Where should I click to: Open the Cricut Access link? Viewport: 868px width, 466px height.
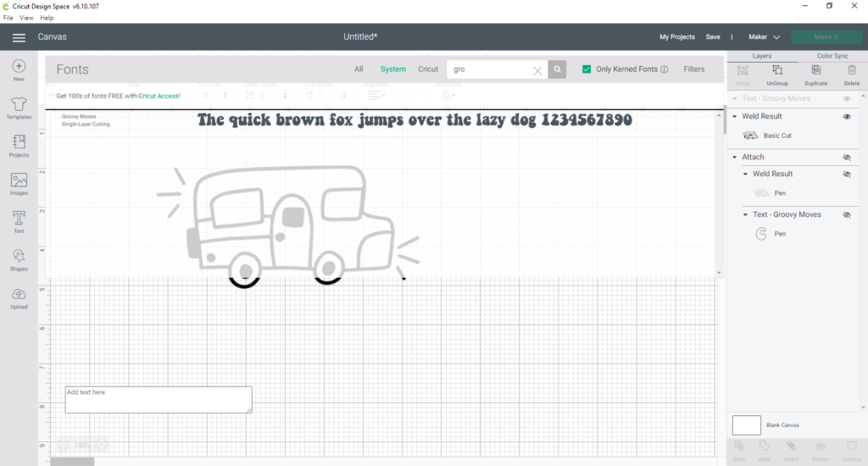159,96
